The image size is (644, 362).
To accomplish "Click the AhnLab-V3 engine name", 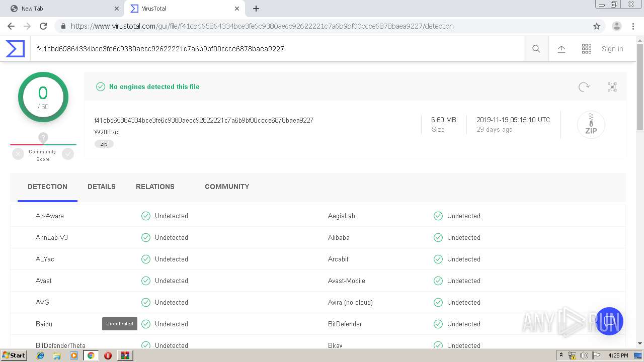I will pyautogui.click(x=52, y=237).
